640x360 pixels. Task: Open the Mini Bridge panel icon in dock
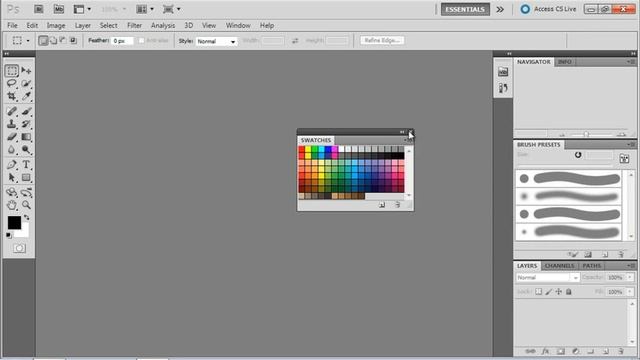coord(503,72)
